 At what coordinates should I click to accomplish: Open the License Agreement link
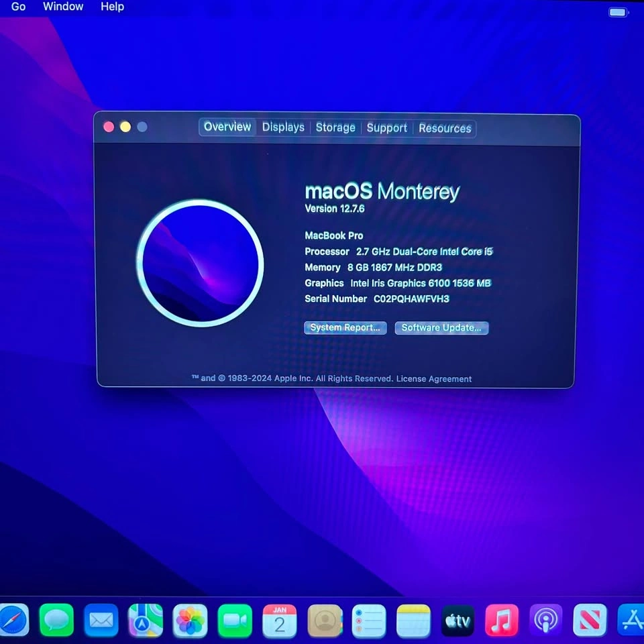[434, 379]
